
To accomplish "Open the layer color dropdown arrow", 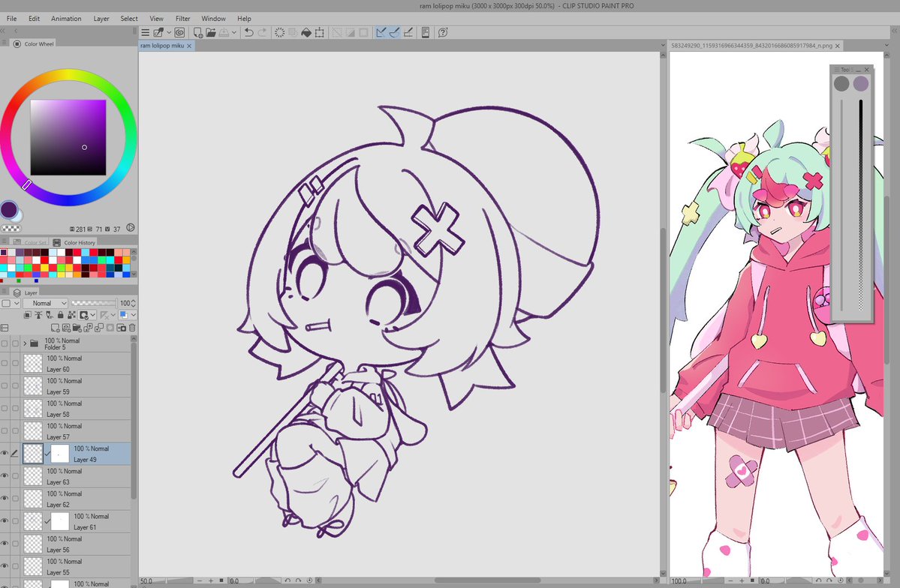I will click(133, 315).
